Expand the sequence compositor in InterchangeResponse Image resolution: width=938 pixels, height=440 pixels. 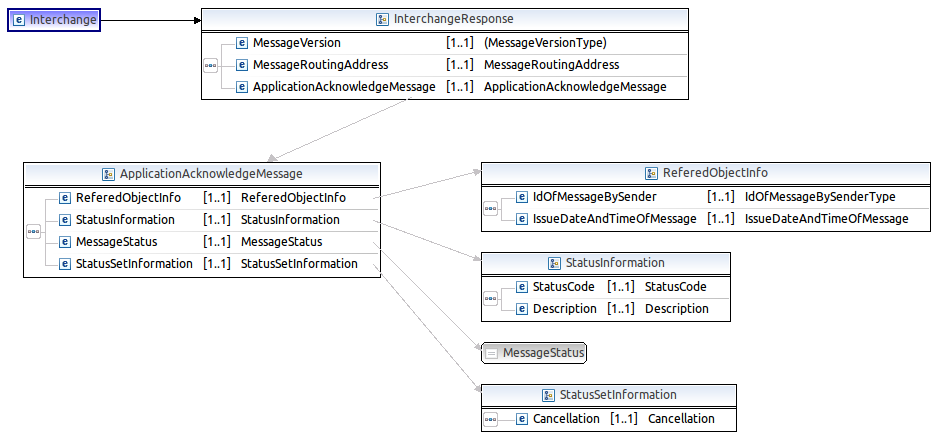pos(210,65)
